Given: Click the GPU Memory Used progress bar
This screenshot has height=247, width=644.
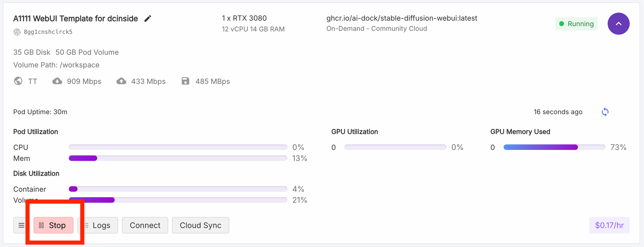Looking at the screenshot, I should tap(554, 147).
